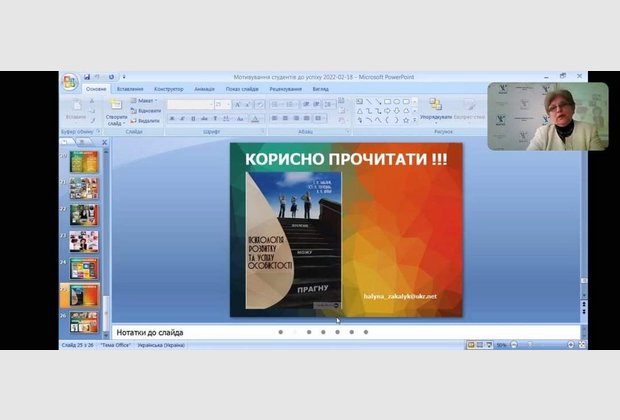This screenshot has height=420, width=620.
Task: Click the fit slide to window icon
Action: click(583, 345)
